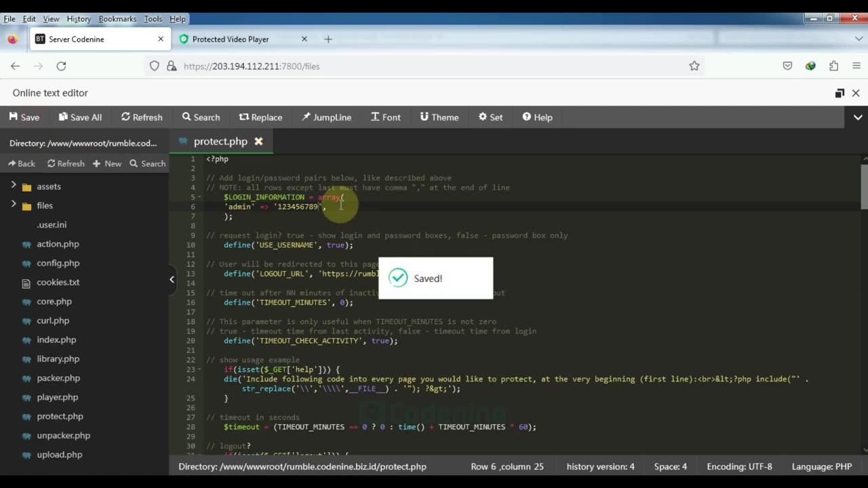Open core.php in file tree
This screenshot has height=488, width=868.
(54, 301)
